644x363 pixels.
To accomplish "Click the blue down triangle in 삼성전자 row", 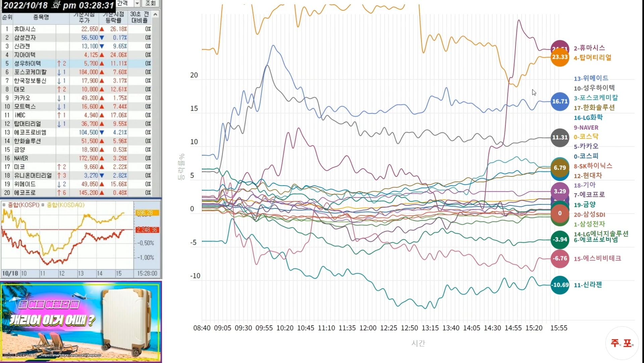I will [102, 38].
